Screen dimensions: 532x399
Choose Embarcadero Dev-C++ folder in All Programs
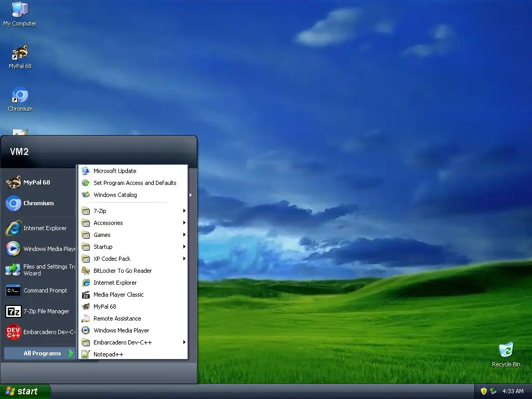(x=133, y=342)
